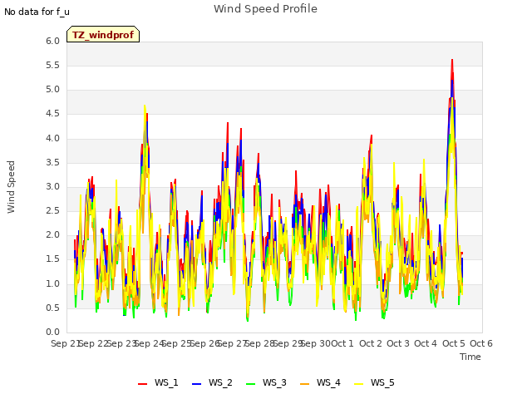Click the WS_5 yellow legend swatch
Image resolution: width=532 pixels, height=399 pixels.
pos(358,383)
